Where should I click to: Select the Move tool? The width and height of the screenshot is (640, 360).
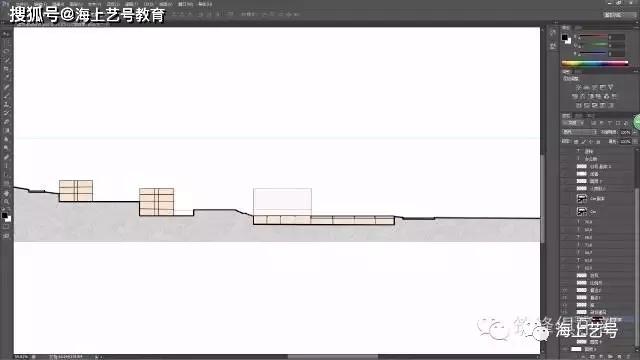click(x=6, y=34)
